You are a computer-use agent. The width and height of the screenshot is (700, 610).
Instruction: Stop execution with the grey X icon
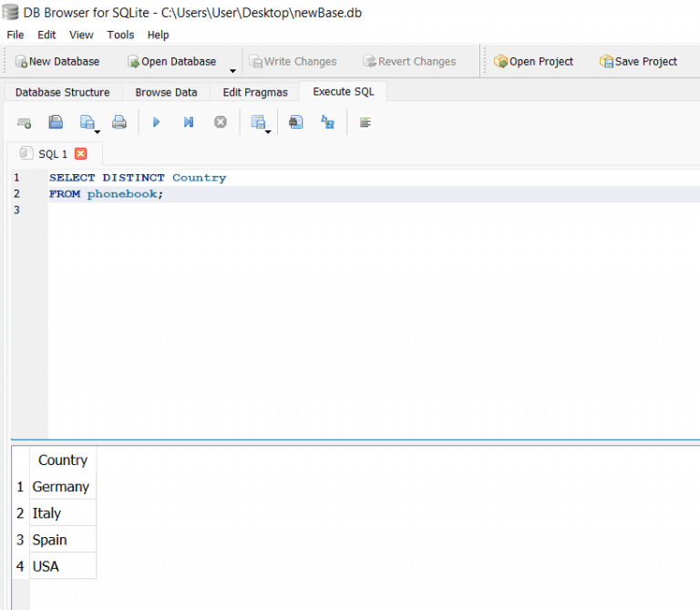[220, 122]
